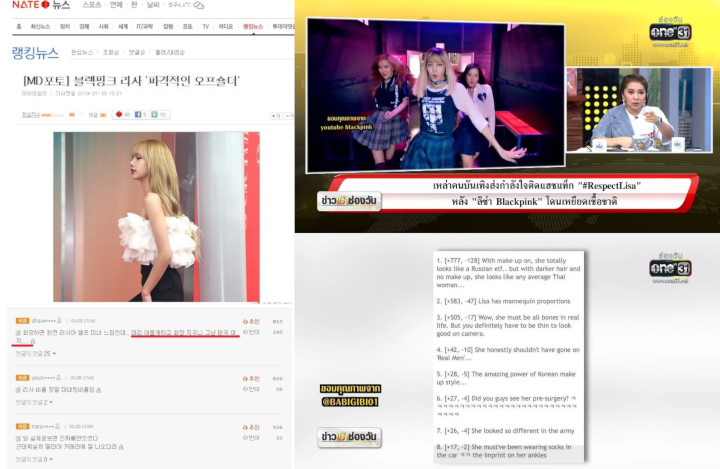This screenshot has width=720, height=469.
Task: Expand 25 replies under shaw**** comment
Action: [x=36, y=354]
